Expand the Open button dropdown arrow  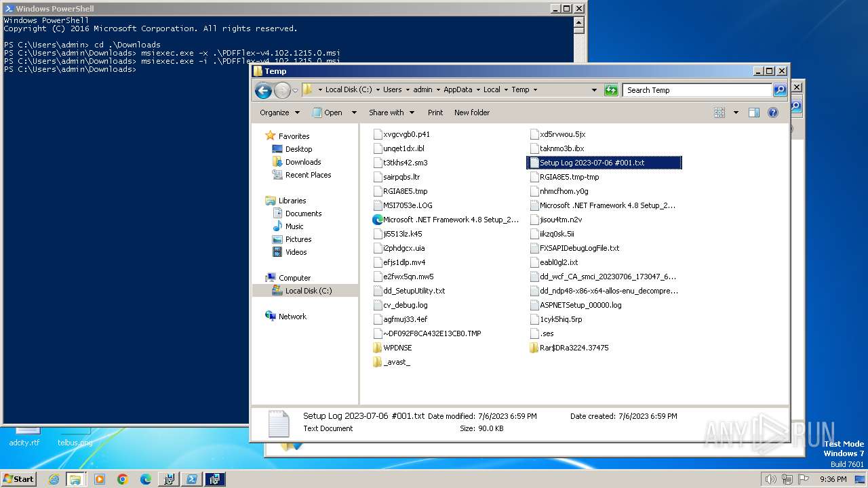coord(353,113)
